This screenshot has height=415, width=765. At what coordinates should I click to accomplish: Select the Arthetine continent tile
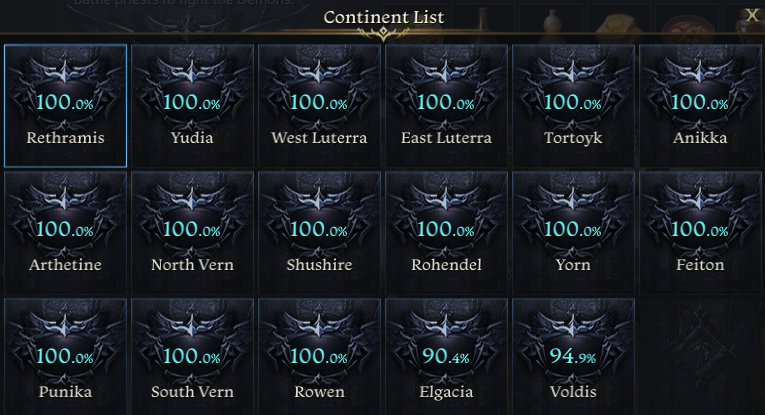(x=65, y=233)
